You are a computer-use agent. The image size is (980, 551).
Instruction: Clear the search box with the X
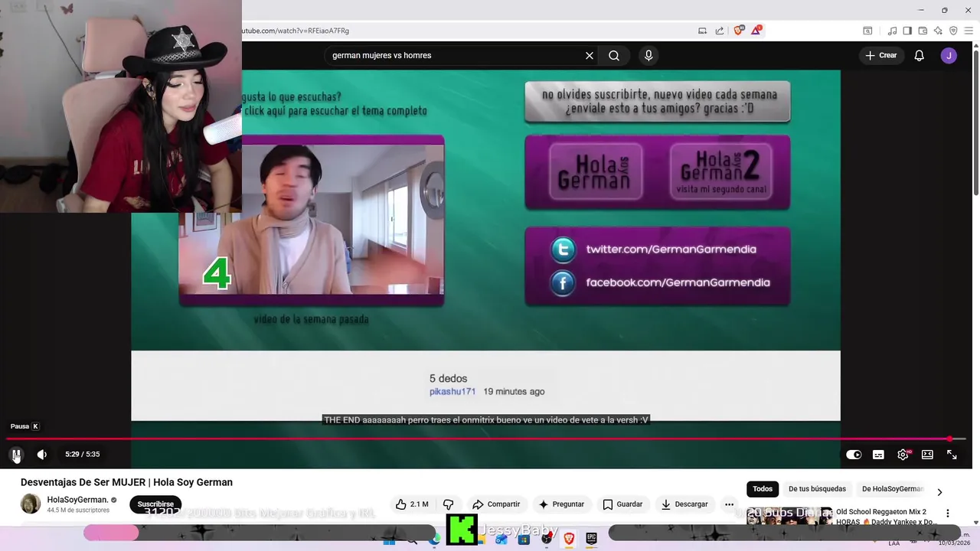click(590, 55)
